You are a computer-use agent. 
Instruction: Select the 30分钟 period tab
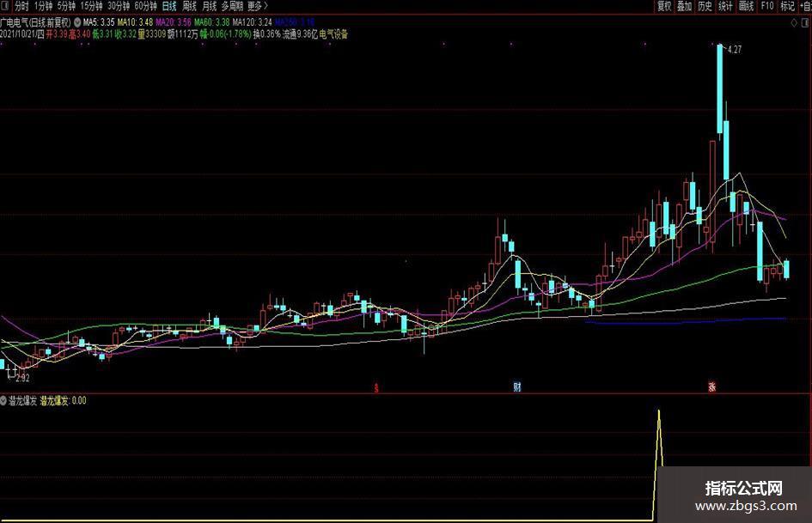click(119, 6)
